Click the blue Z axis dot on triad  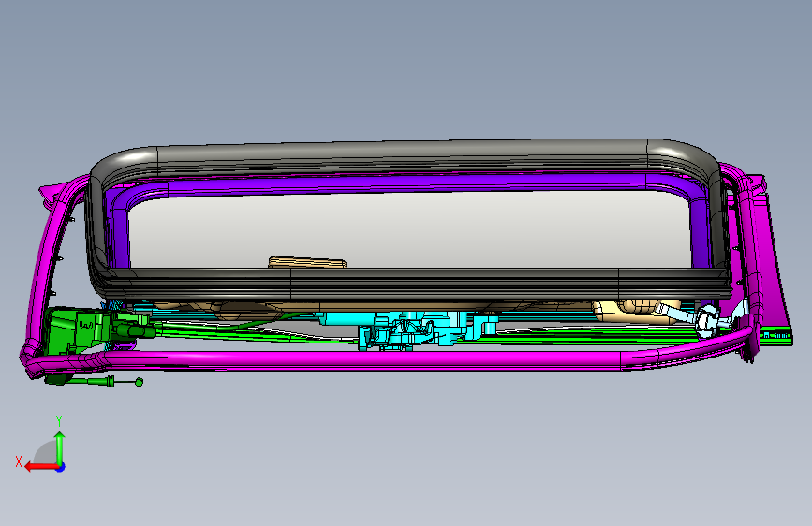point(61,467)
